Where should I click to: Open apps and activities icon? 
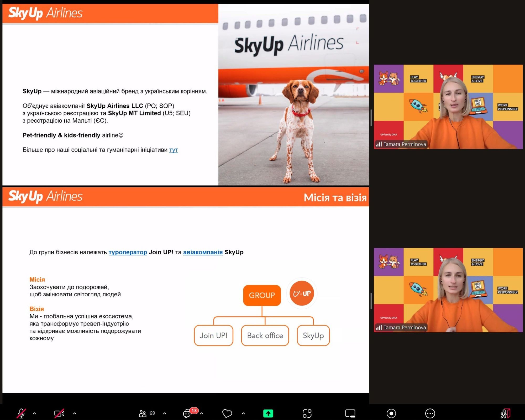coord(307,413)
